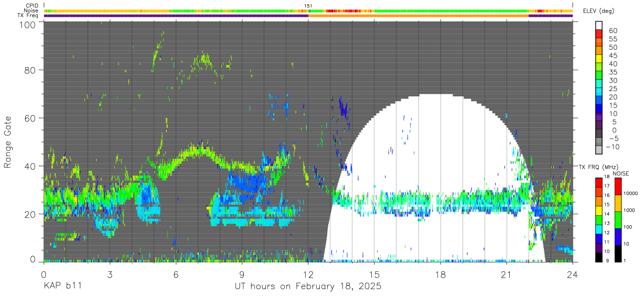
Task: Click the 'TX Freq' strip label
Action: (x=28, y=16)
